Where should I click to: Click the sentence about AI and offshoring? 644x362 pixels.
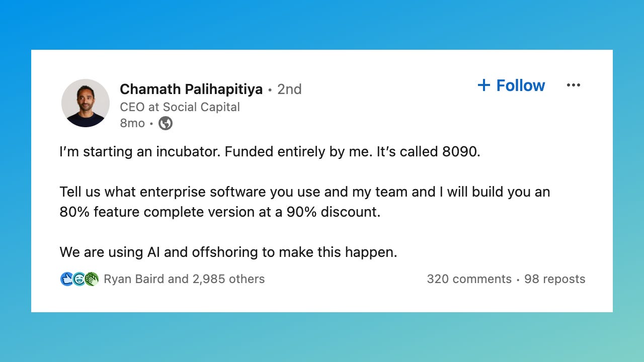[228, 252]
